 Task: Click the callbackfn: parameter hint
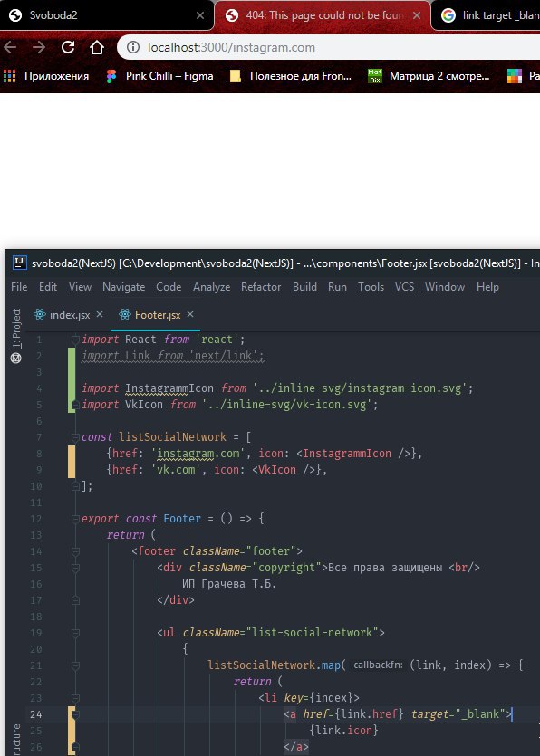pyautogui.click(x=378, y=665)
